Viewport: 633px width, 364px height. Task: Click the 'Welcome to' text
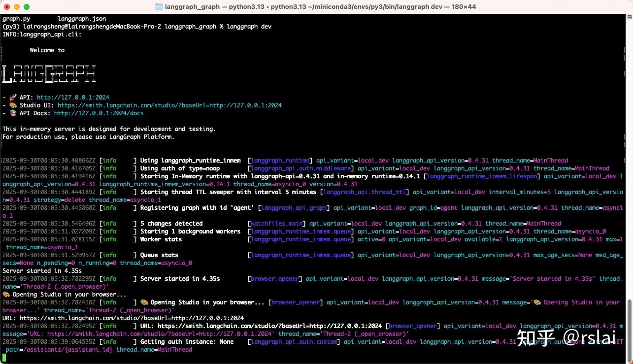tap(47, 50)
